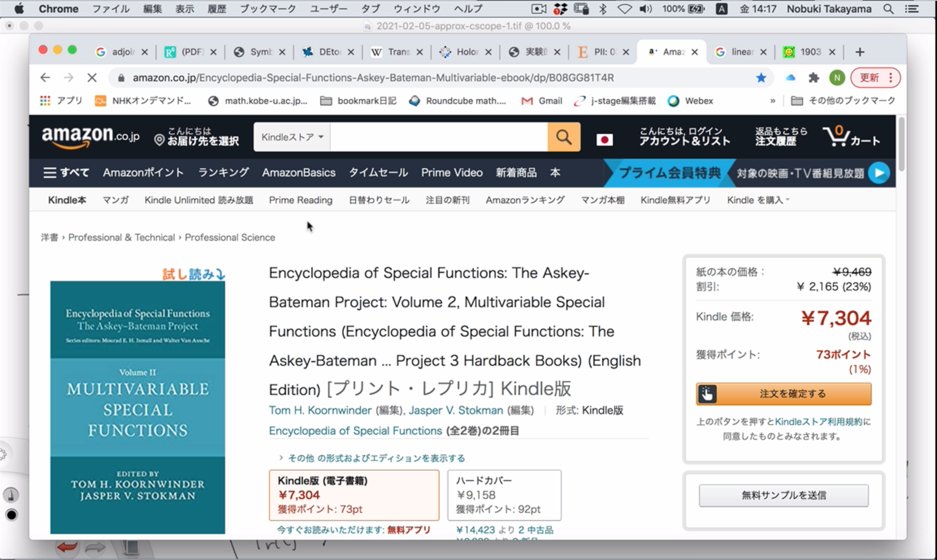Screen dimensions: 937x560
Task: Click the 更新 update button
Action: pos(869,78)
